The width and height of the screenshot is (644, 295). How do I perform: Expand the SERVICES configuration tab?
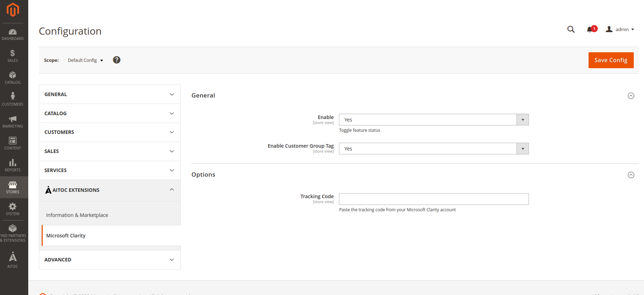coord(110,170)
